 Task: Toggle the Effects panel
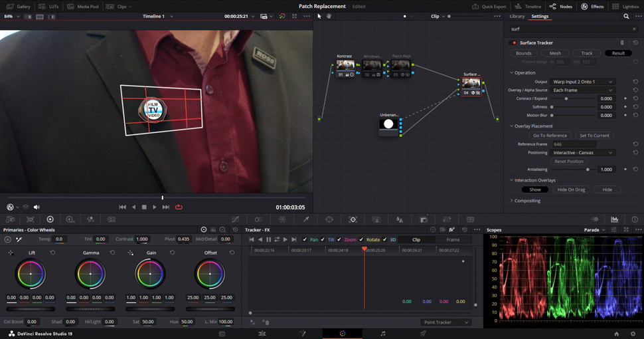click(592, 7)
